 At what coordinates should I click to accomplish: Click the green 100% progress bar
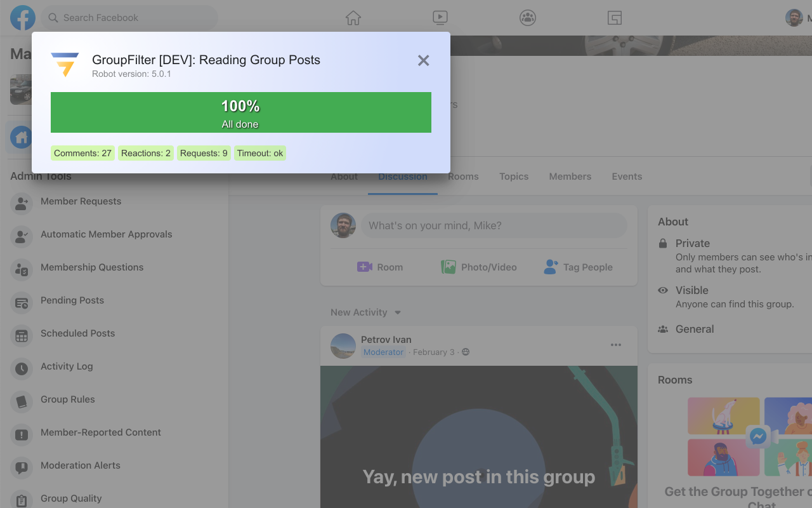[240, 112]
